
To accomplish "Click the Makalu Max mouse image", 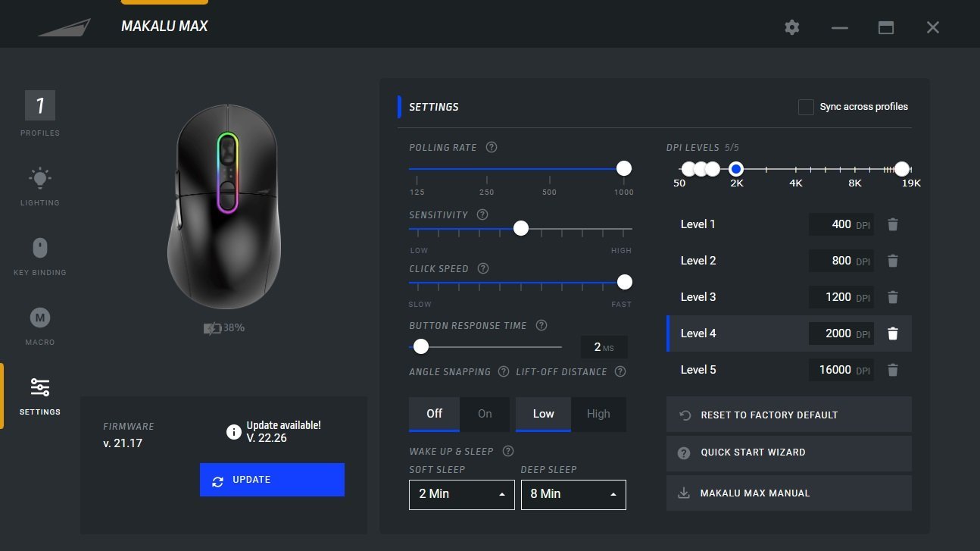I will (x=223, y=206).
